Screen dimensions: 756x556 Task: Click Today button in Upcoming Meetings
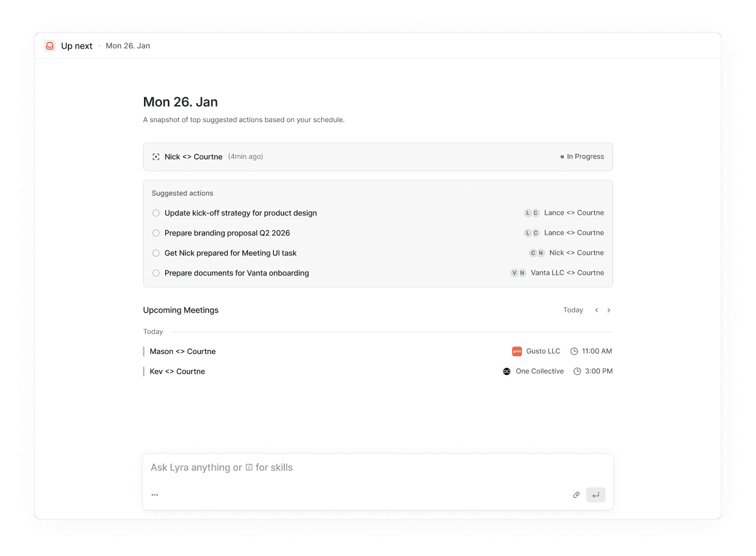[x=573, y=310]
